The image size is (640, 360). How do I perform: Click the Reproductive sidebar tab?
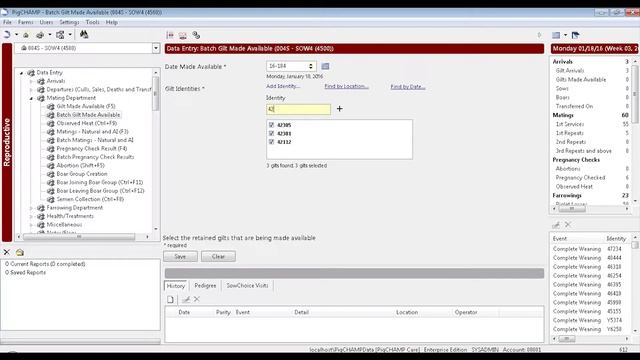[7, 142]
